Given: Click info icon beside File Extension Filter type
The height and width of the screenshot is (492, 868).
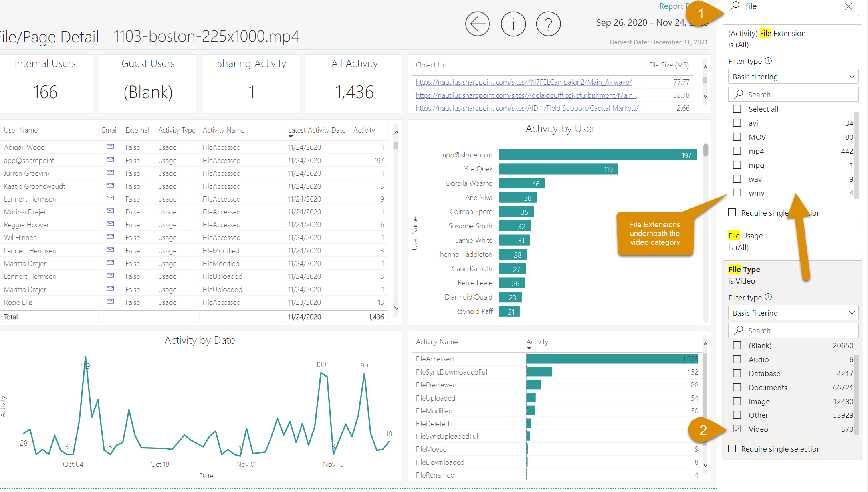Looking at the screenshot, I should (768, 61).
